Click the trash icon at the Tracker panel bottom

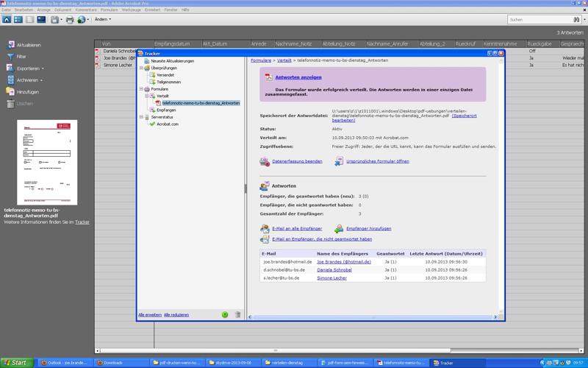(x=237, y=315)
